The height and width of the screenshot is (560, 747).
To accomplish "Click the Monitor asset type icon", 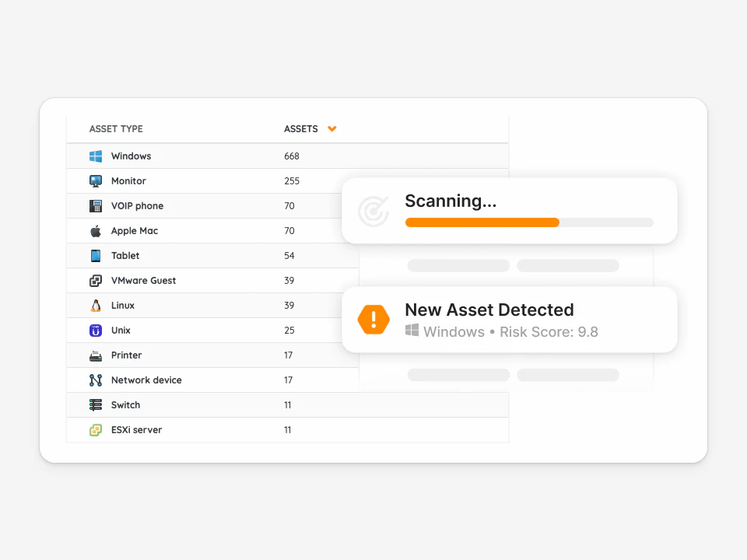I will tap(96, 181).
